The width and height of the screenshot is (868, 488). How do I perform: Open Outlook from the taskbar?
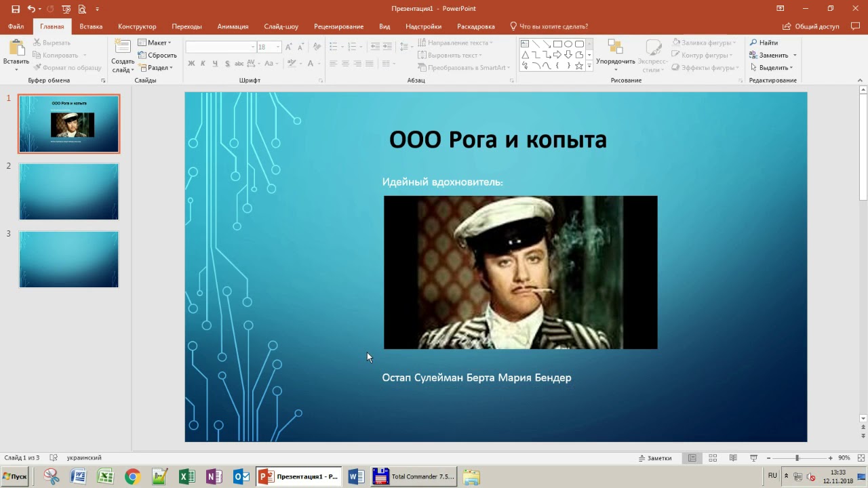click(241, 477)
